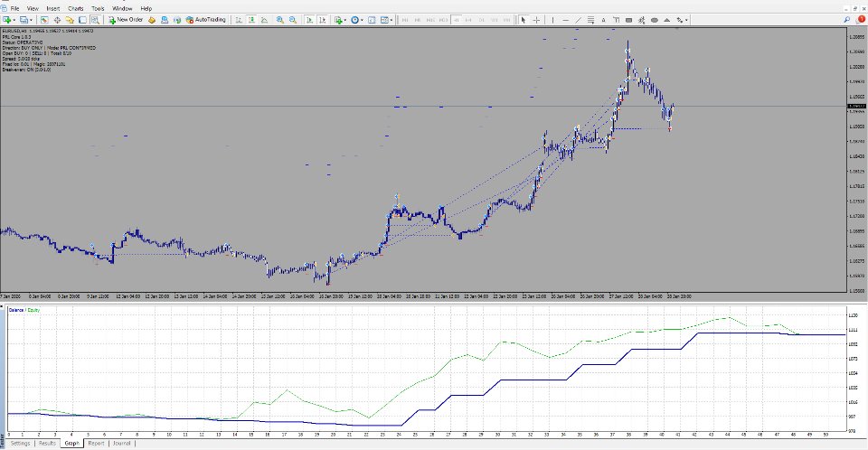Click the New Chart icon
868x450 pixels.
[x=7, y=20]
